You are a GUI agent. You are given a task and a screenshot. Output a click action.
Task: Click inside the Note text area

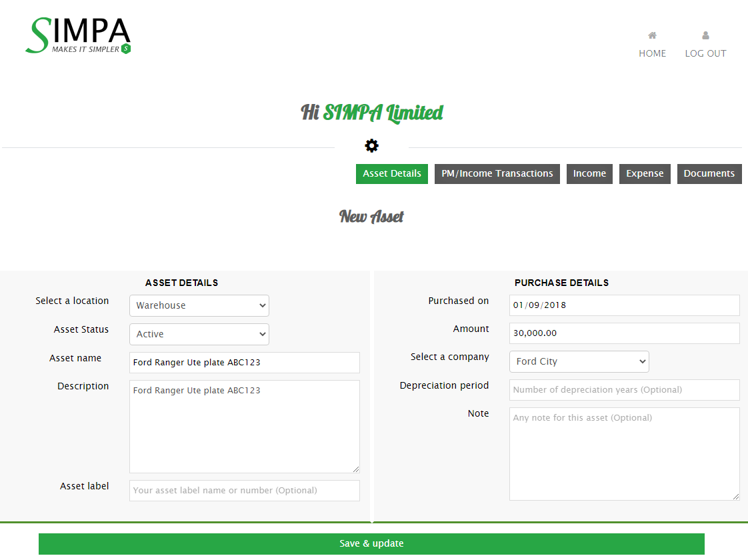tap(625, 453)
